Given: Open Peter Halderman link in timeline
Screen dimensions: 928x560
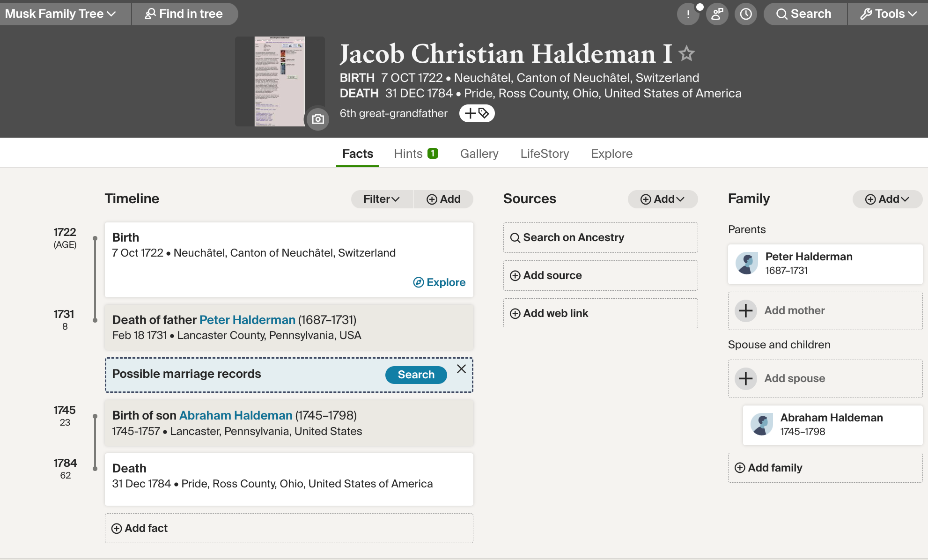Looking at the screenshot, I should click(247, 320).
